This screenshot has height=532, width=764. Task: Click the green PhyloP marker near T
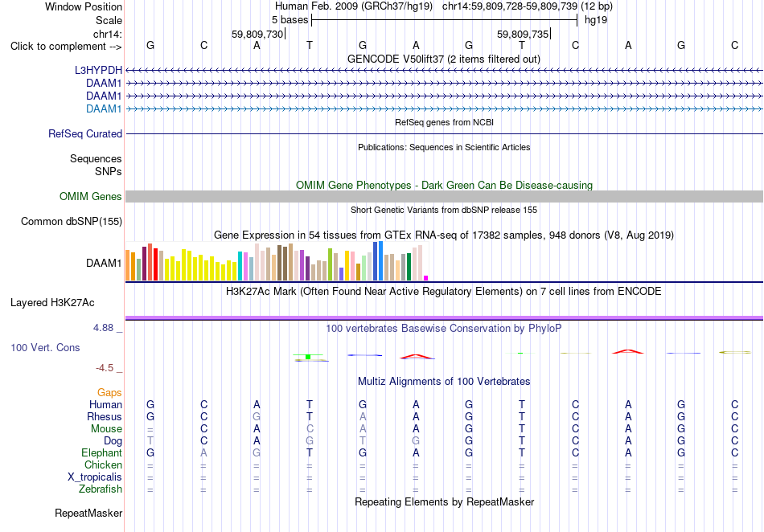click(x=308, y=357)
